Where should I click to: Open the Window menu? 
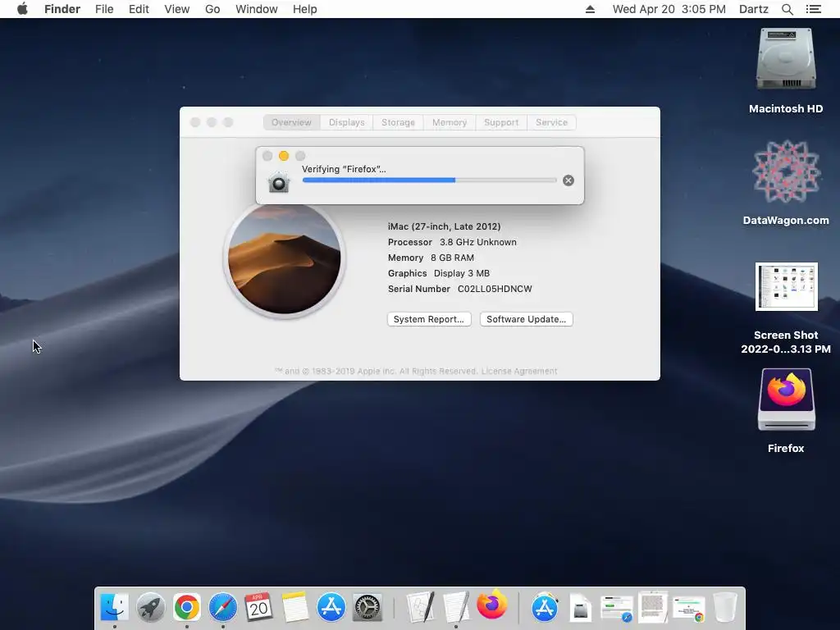257,9
